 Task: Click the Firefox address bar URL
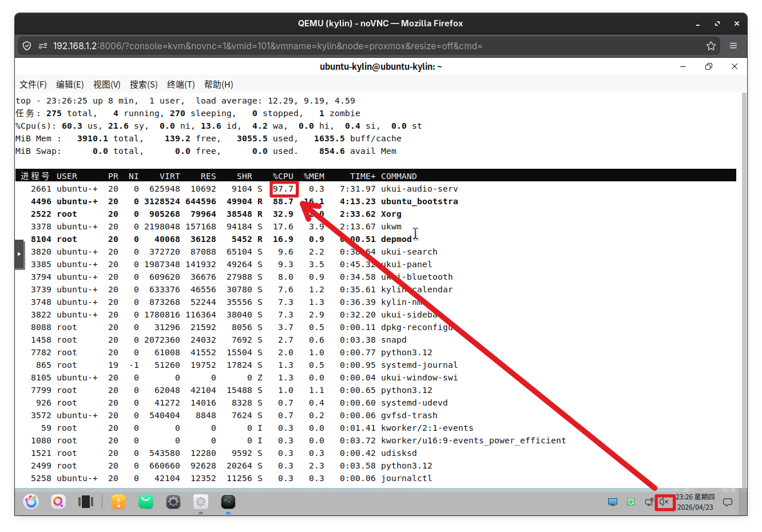point(268,46)
